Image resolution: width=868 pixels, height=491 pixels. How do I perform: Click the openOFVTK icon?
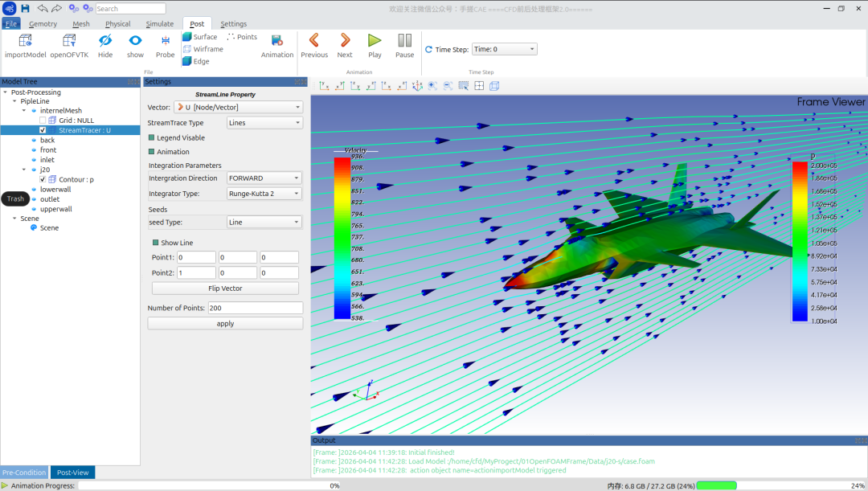69,40
